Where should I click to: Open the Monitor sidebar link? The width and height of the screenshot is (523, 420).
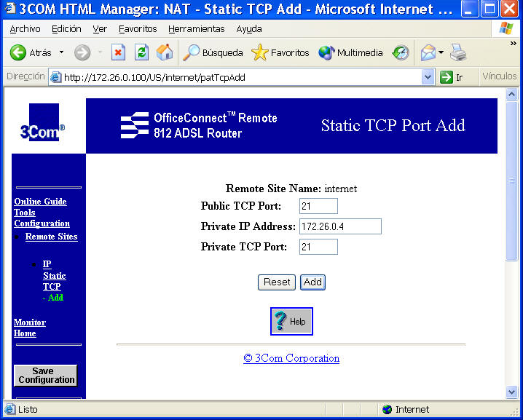pos(30,322)
